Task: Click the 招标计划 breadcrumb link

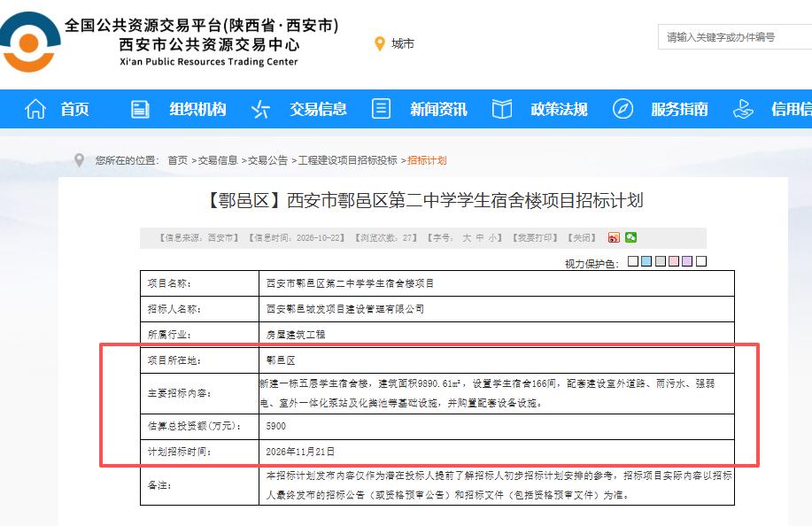Action: pos(427,160)
